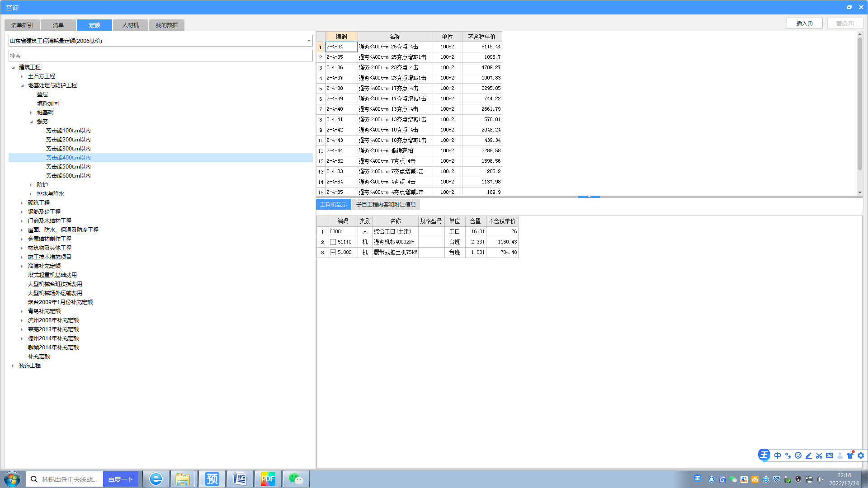Click tray blue shield security icon
This screenshot has width=868, height=488.
tap(712, 479)
